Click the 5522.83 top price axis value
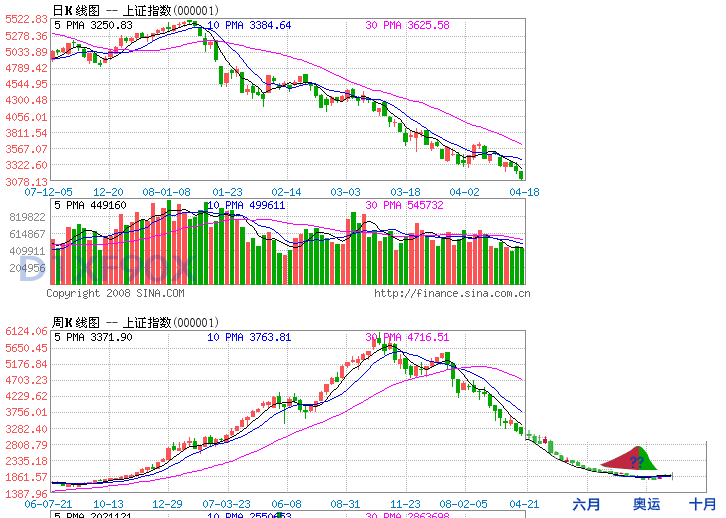 pyautogui.click(x=24, y=19)
